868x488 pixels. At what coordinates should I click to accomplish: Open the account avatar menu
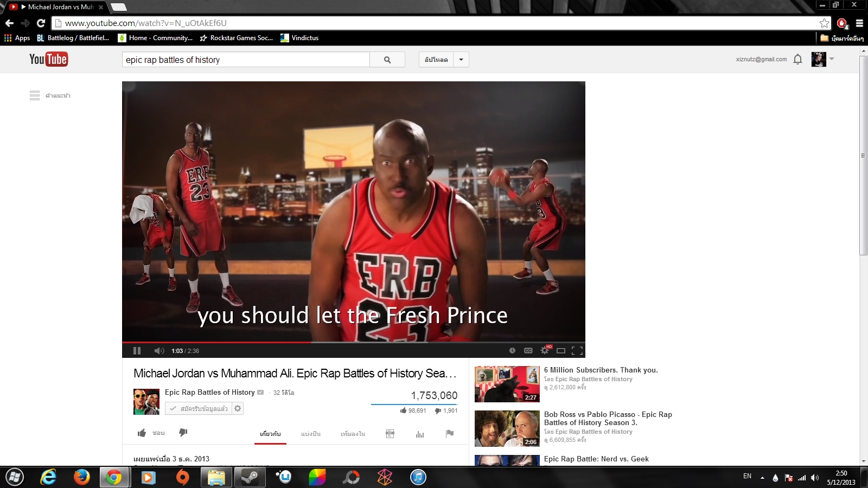(x=819, y=59)
